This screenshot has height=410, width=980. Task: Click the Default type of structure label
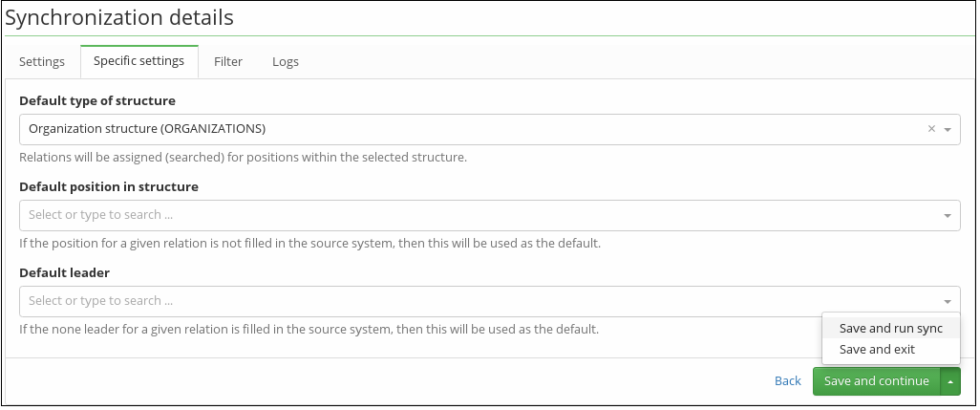[97, 100]
